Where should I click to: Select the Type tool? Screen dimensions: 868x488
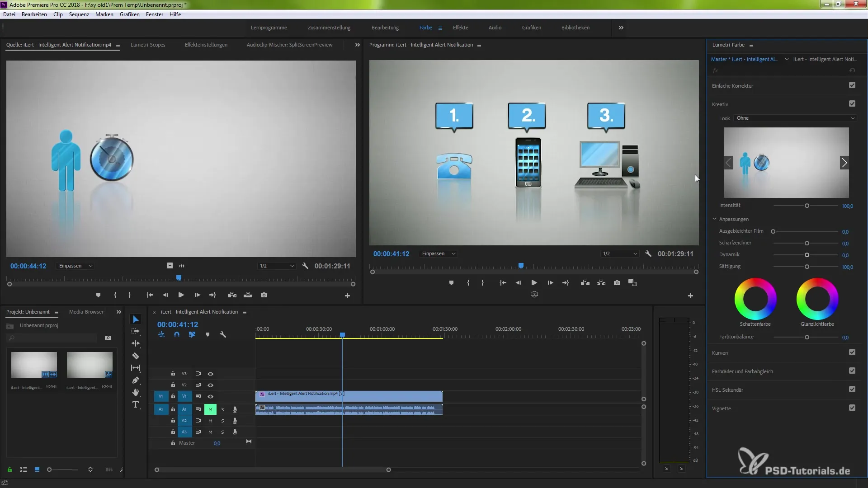coord(136,405)
